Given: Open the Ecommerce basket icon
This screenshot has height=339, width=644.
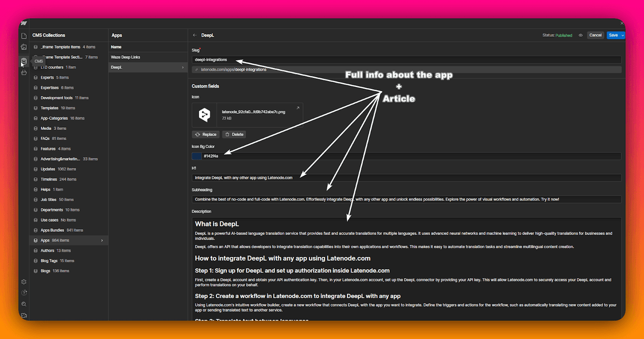Looking at the screenshot, I should pyautogui.click(x=24, y=72).
